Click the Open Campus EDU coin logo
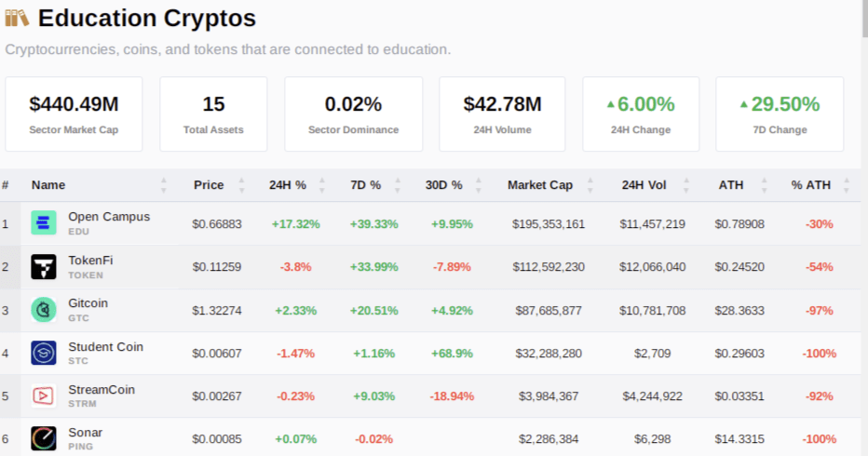The image size is (868, 456). [x=43, y=223]
